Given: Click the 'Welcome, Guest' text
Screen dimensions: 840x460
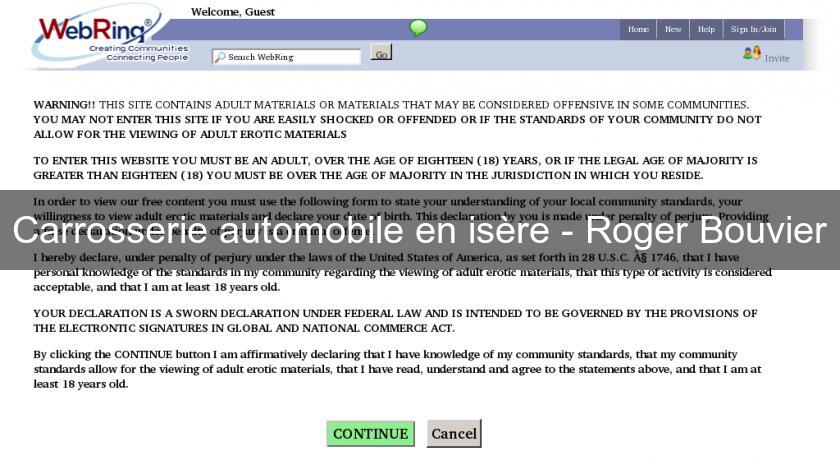Looking at the screenshot, I should point(232,12).
